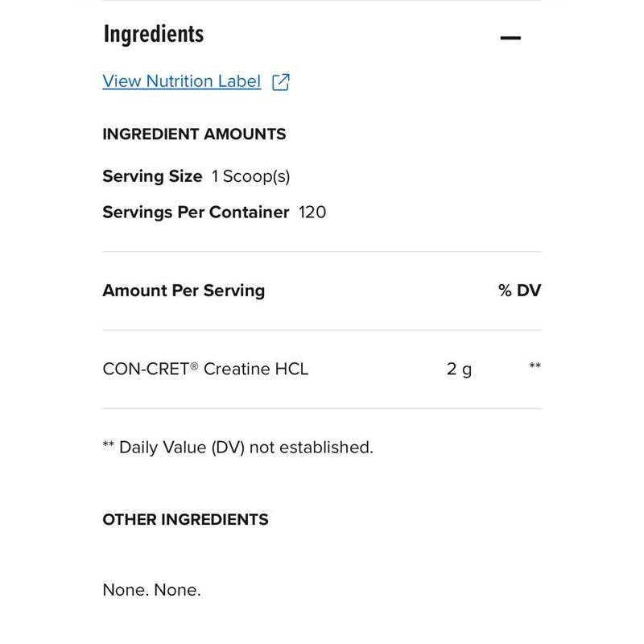
Task: Open the View Nutrition Label link
Action: 182,81
